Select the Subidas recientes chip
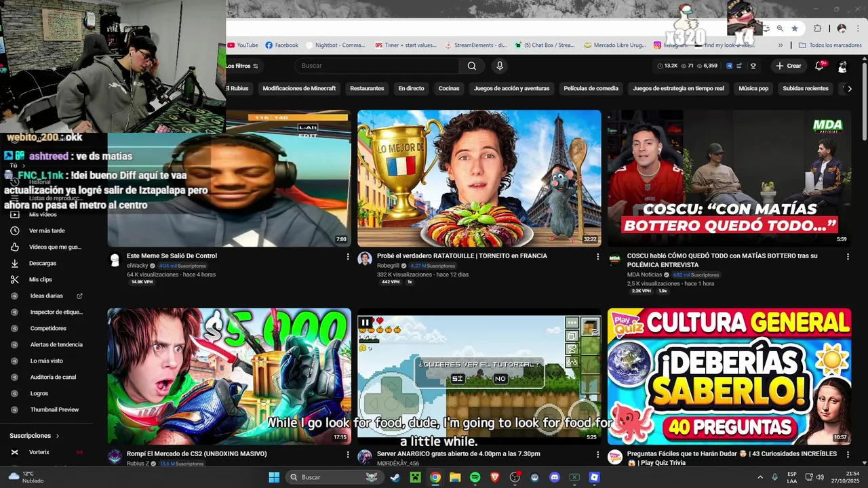The width and height of the screenshot is (868, 488). (x=806, y=89)
